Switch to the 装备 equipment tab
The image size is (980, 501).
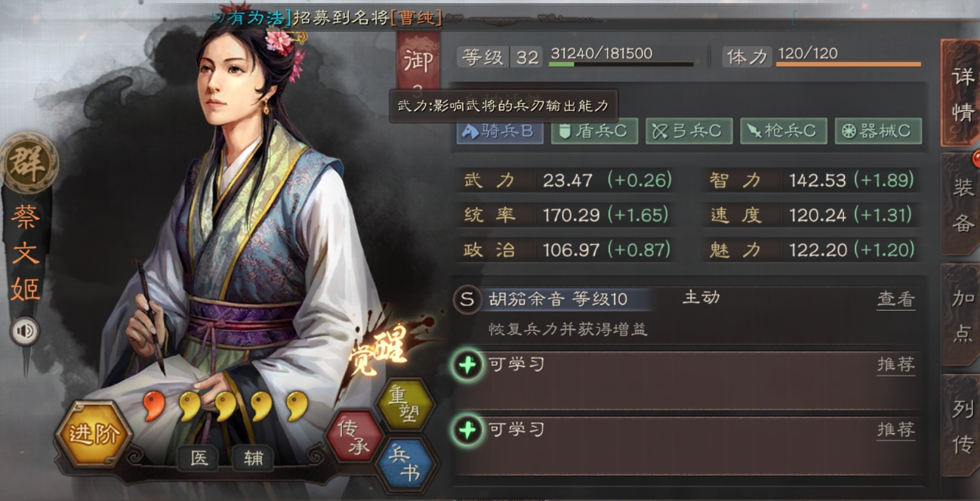coord(961,206)
